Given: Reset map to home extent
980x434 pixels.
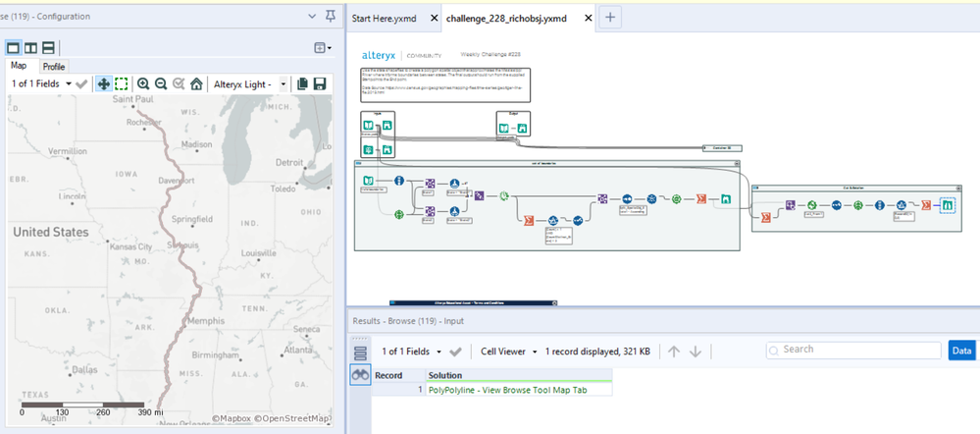Looking at the screenshot, I should tap(196, 83).
